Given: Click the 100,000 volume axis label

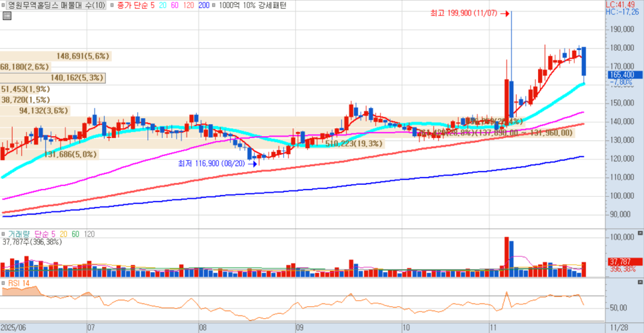Looking at the screenshot, I should 623,237.
